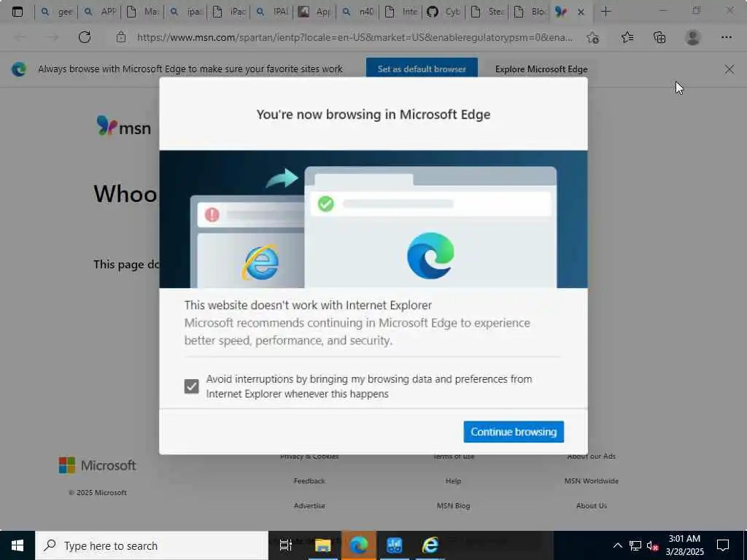Dismiss the default browser info bar
The height and width of the screenshot is (560, 747).
729,69
